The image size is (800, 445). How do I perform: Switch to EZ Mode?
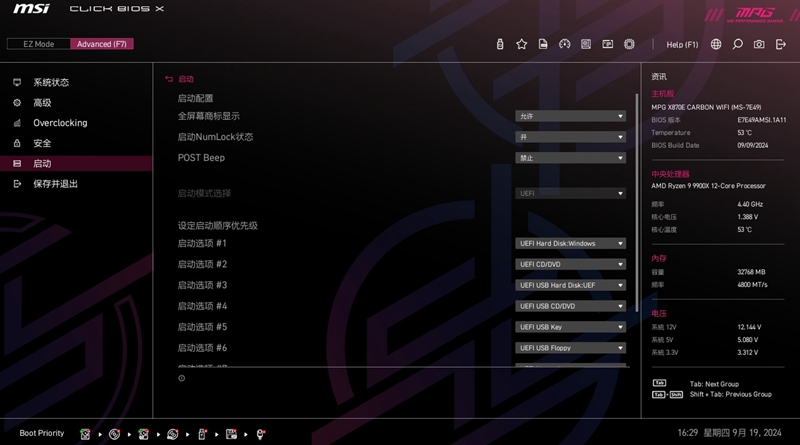[x=39, y=44]
